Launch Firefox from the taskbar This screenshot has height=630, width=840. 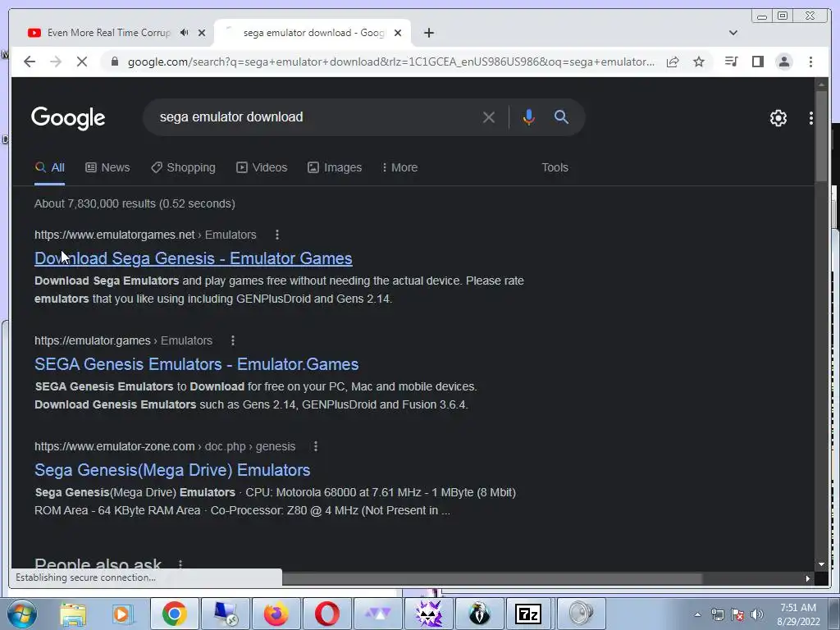click(x=276, y=614)
